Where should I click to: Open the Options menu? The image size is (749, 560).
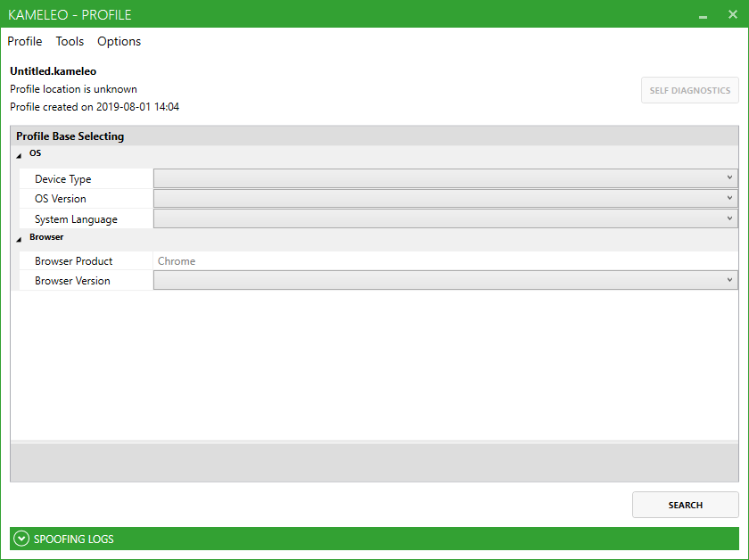[119, 42]
